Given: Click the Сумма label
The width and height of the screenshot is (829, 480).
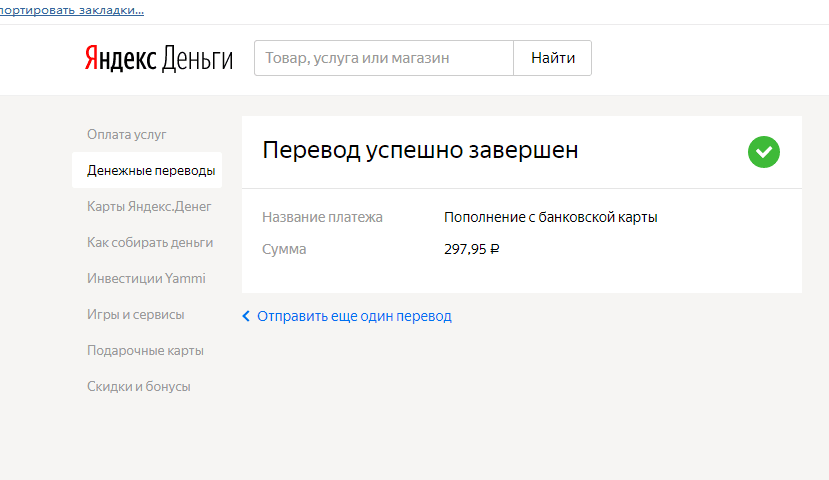Looking at the screenshot, I should pyautogui.click(x=284, y=249).
